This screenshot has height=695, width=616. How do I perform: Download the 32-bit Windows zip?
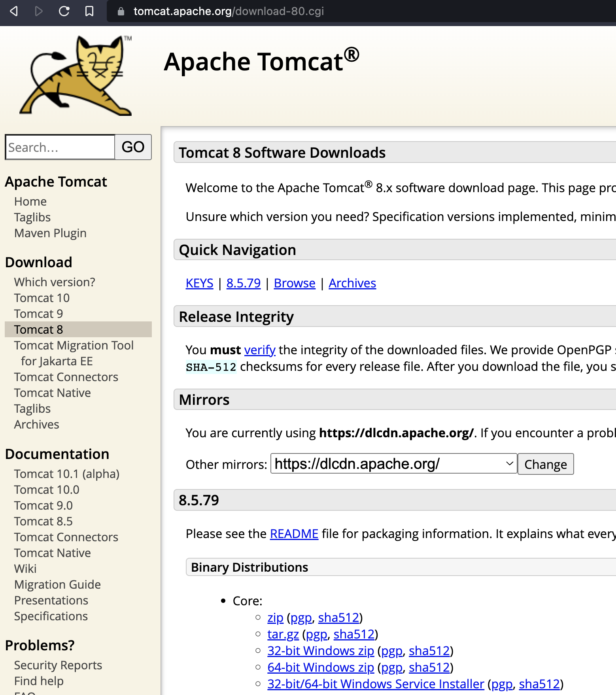pyautogui.click(x=321, y=651)
